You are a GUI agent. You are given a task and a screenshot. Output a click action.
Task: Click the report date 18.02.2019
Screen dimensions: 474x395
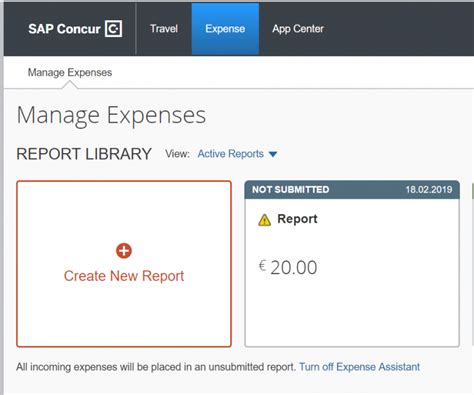(x=429, y=190)
